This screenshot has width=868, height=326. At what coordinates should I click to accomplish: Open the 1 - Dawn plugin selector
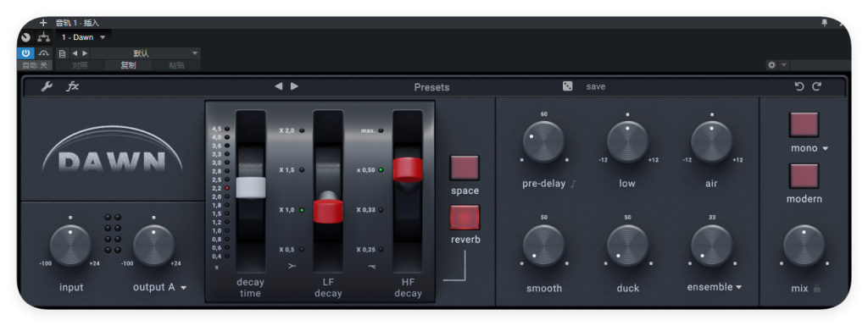(x=83, y=37)
